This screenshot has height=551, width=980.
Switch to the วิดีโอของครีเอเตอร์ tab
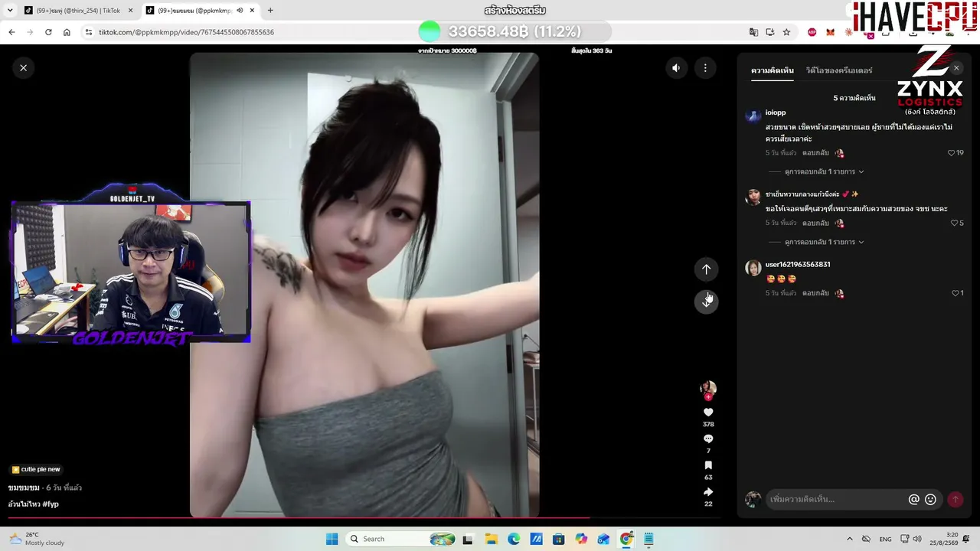click(x=839, y=70)
